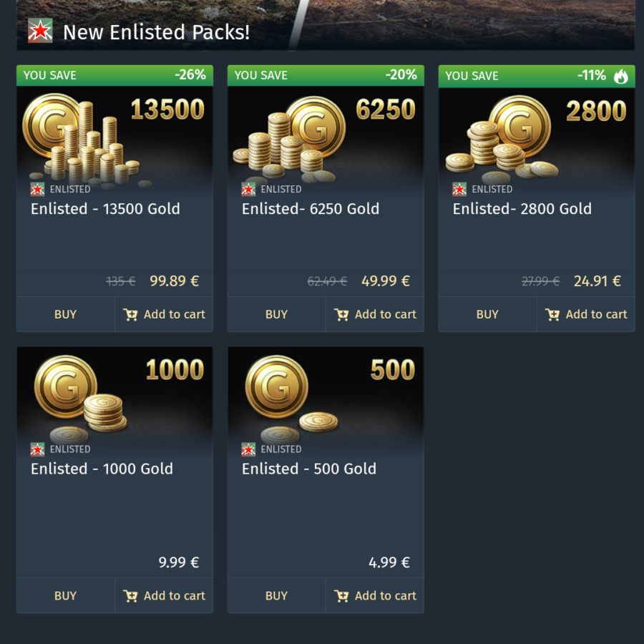The height and width of the screenshot is (644, 644).
Task: Click the shopping cart icon on the 13500 Gold pack
Action: pos(130,314)
